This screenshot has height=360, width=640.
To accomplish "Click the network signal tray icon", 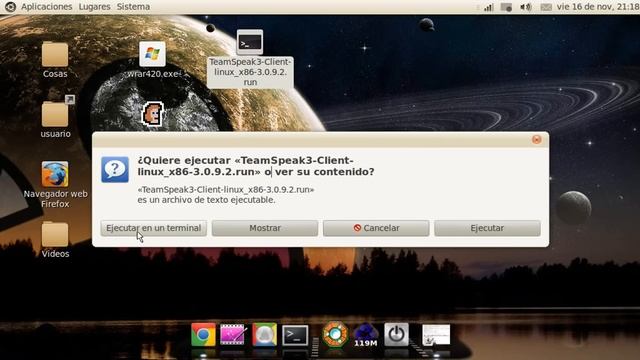I will [489, 7].
